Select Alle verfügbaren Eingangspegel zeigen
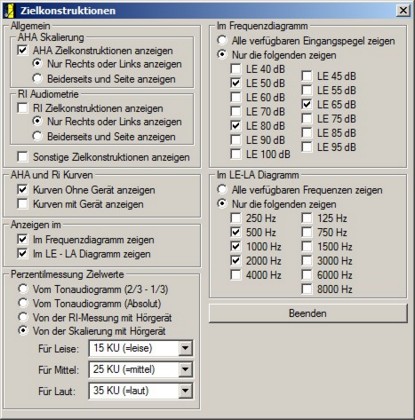 (x=222, y=41)
